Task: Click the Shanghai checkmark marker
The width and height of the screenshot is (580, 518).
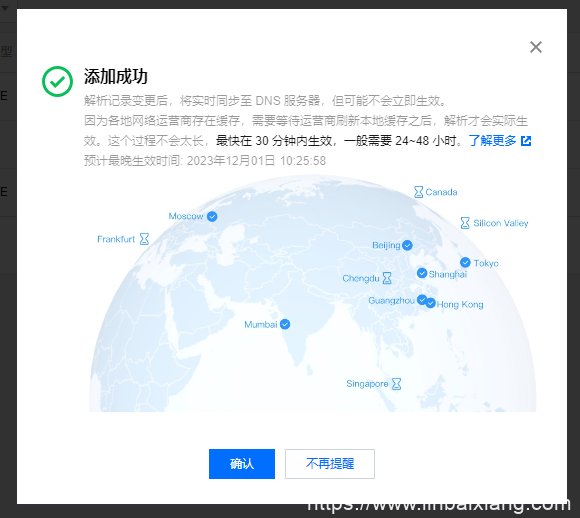Action: click(422, 273)
